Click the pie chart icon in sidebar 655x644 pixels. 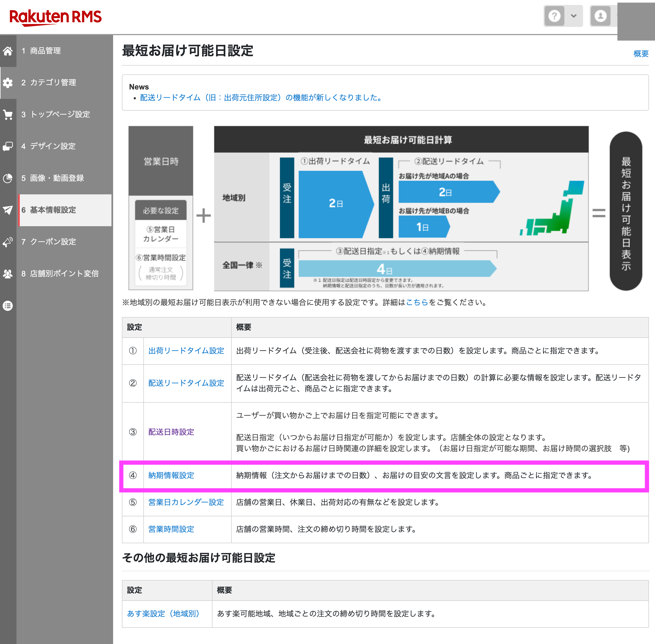click(x=8, y=178)
